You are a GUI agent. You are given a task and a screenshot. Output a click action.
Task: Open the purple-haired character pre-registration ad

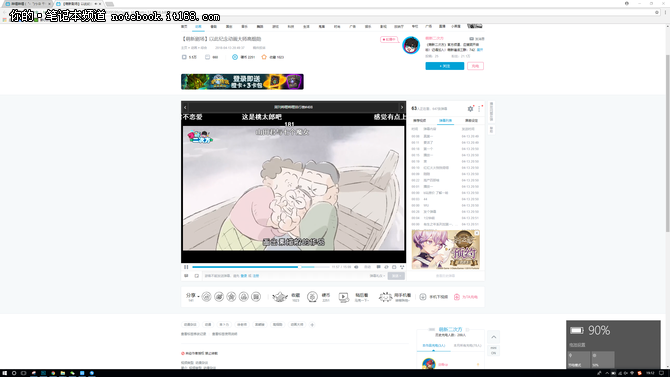click(x=445, y=249)
